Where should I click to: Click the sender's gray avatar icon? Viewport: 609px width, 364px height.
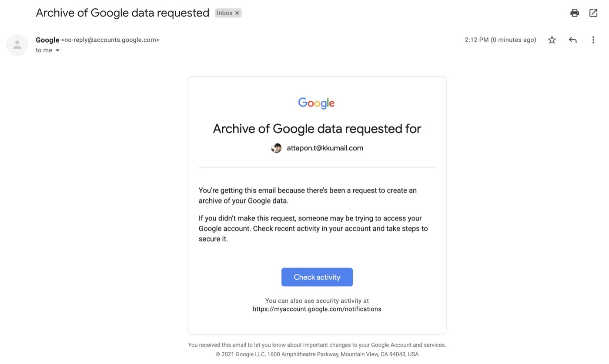pos(17,45)
